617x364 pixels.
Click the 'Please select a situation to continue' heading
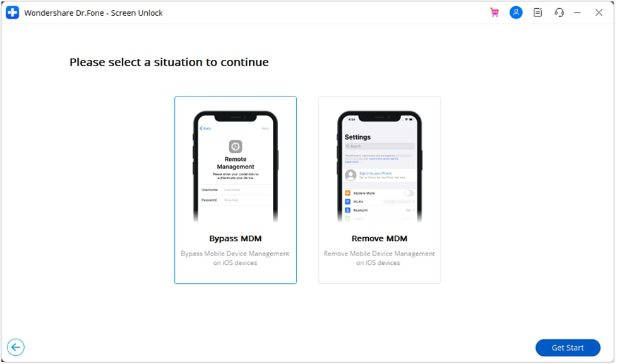pos(169,62)
